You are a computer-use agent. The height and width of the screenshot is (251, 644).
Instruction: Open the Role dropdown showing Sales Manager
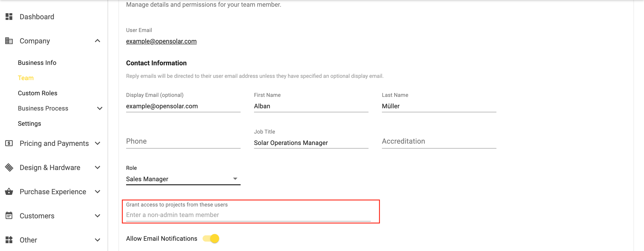coord(183,179)
